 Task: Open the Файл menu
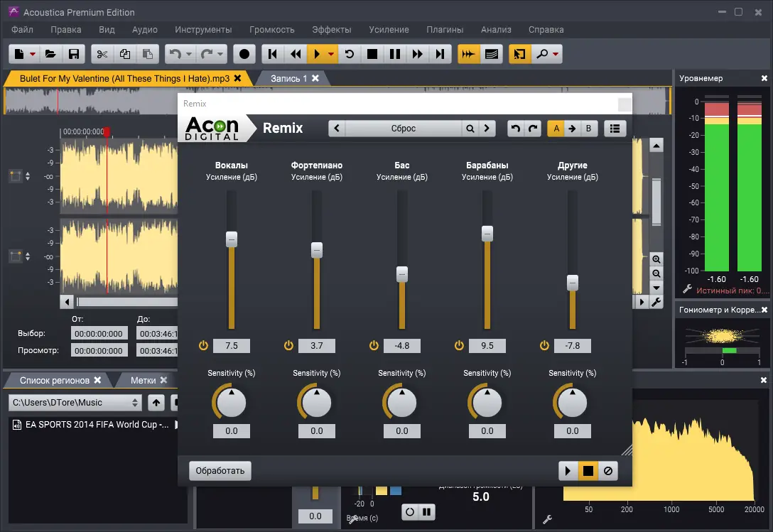[x=22, y=30]
